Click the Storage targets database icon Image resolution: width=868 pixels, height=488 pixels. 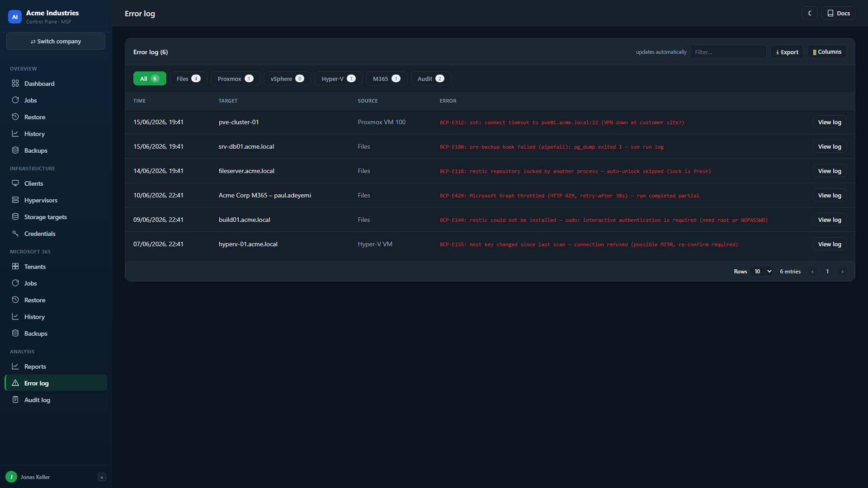[x=15, y=217]
